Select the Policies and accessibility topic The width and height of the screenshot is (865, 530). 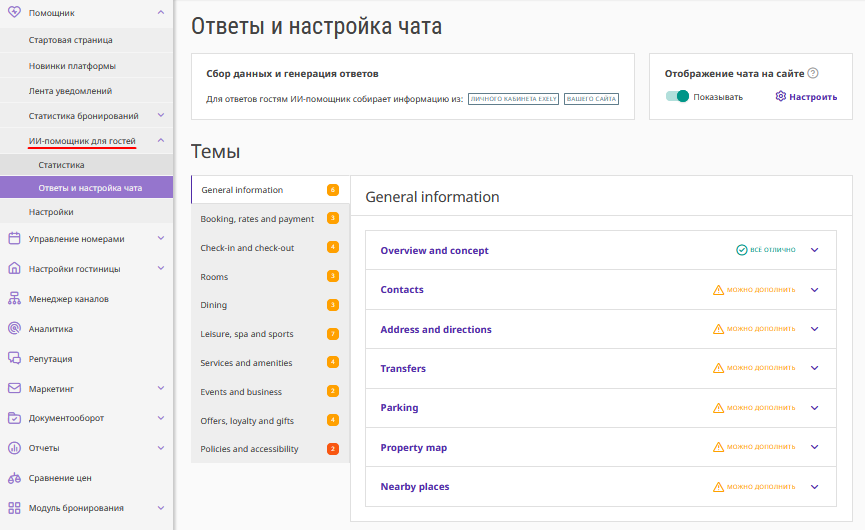tap(270, 449)
